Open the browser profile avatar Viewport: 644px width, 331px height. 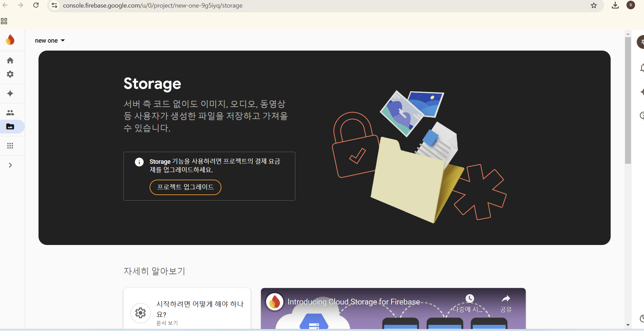coord(631,5)
